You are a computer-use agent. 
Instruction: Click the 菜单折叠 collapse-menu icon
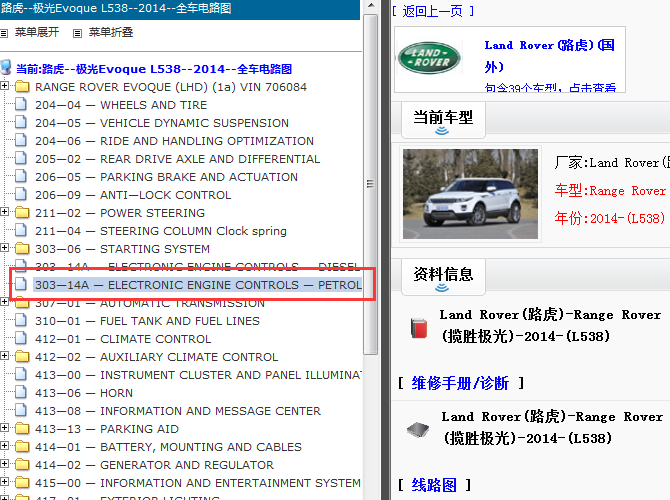[x=77, y=33]
